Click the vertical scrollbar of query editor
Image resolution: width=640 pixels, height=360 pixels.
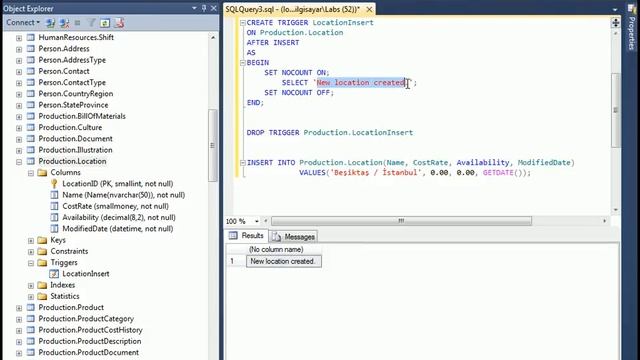(616, 110)
